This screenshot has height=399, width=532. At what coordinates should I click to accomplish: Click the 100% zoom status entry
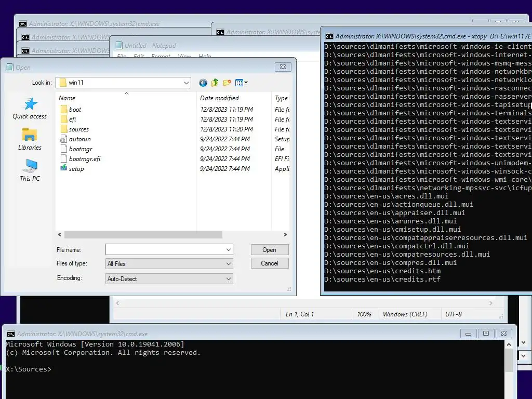[364, 314]
